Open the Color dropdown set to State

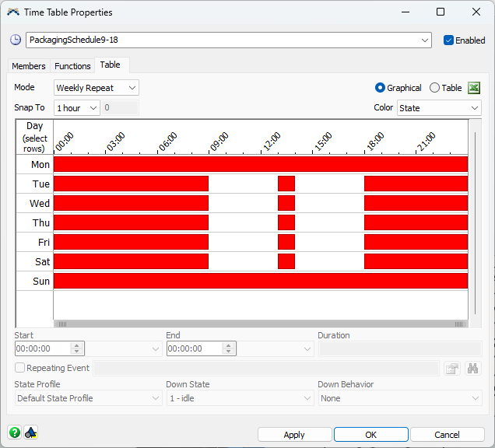(x=439, y=108)
